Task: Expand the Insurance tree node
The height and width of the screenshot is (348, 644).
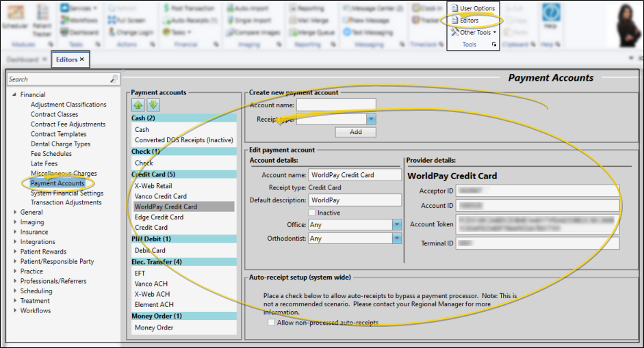Action: [x=14, y=232]
